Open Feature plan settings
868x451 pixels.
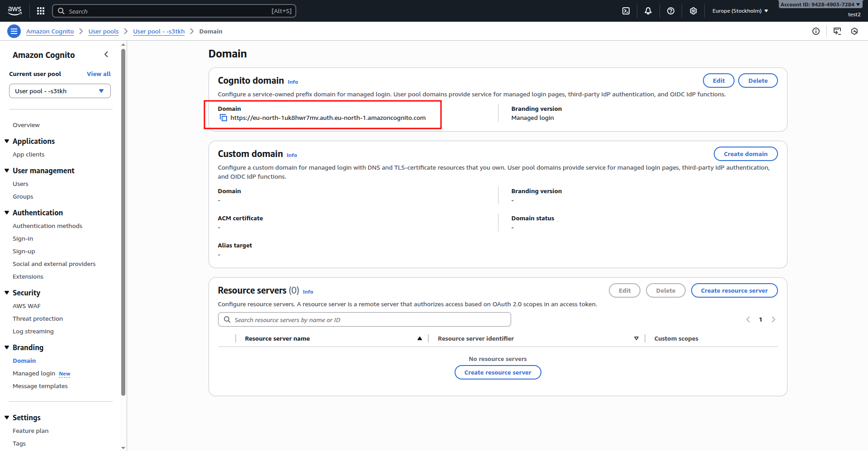(x=31, y=431)
